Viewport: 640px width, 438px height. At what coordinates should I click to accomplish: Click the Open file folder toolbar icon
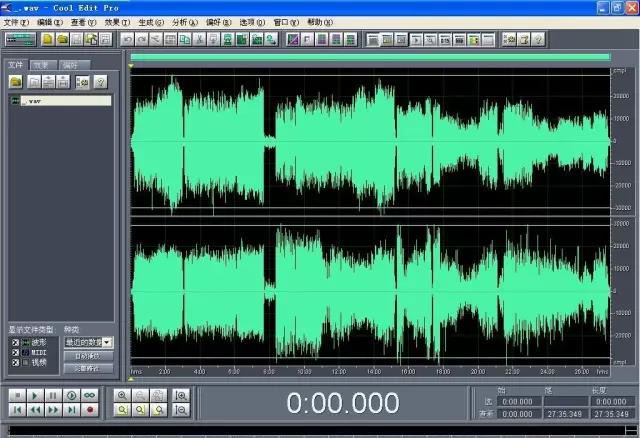(x=62, y=40)
